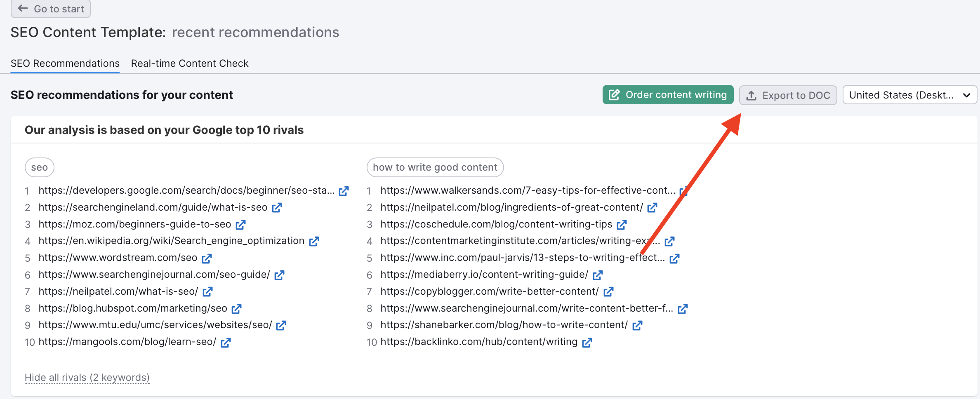Click heading 'Our analysis is based on your Google top 10 rivals'
The height and width of the screenshot is (399, 980).
coord(164,130)
